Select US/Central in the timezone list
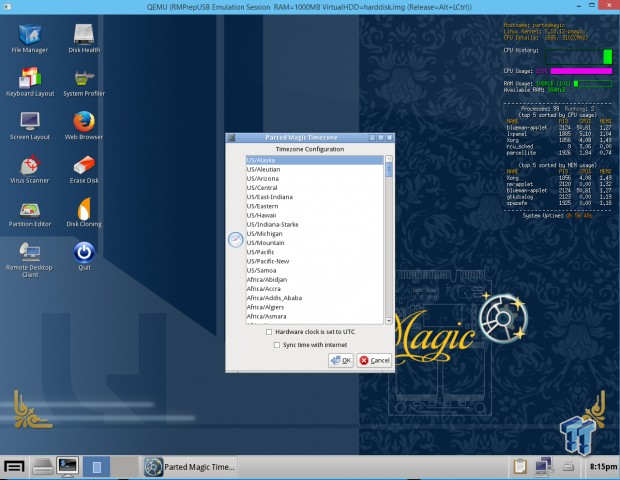The width and height of the screenshot is (620, 480). pos(315,188)
